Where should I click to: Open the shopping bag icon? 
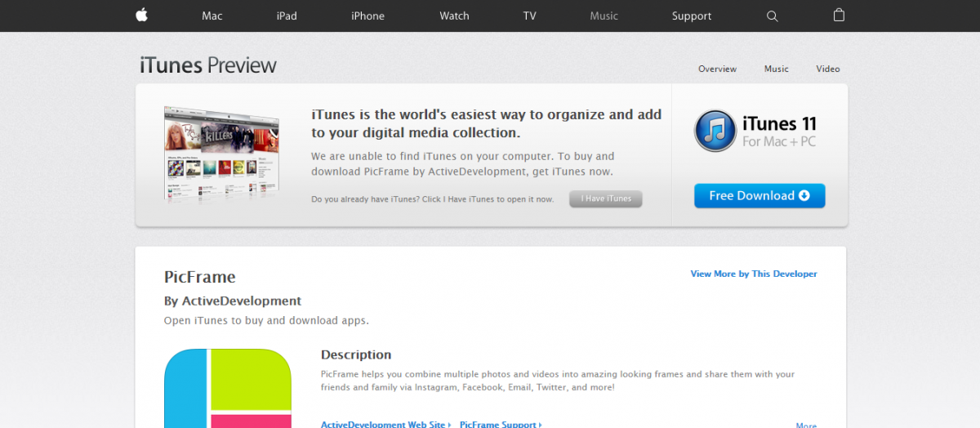[839, 16]
